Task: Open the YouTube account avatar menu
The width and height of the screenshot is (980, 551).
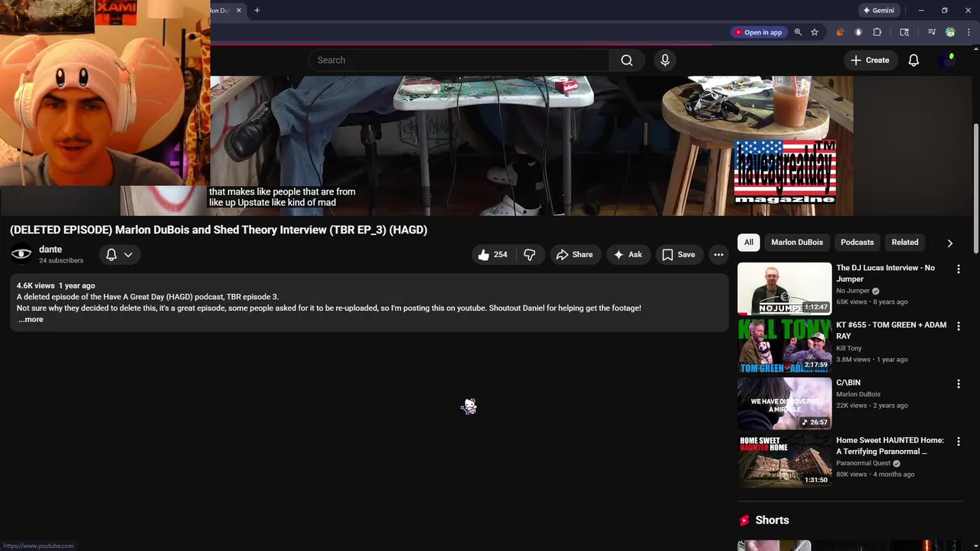Action: click(x=947, y=60)
